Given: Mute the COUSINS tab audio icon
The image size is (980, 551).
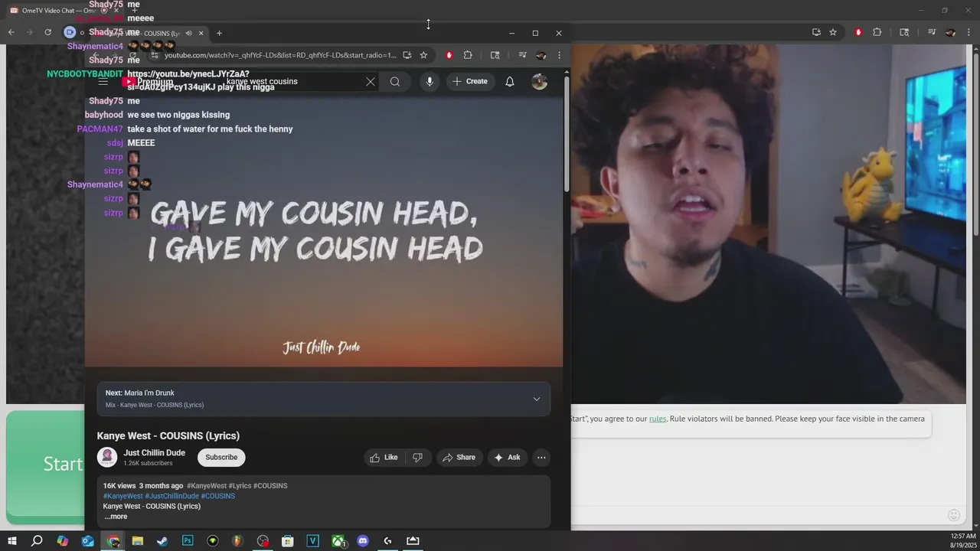Looking at the screenshot, I should pos(188,33).
